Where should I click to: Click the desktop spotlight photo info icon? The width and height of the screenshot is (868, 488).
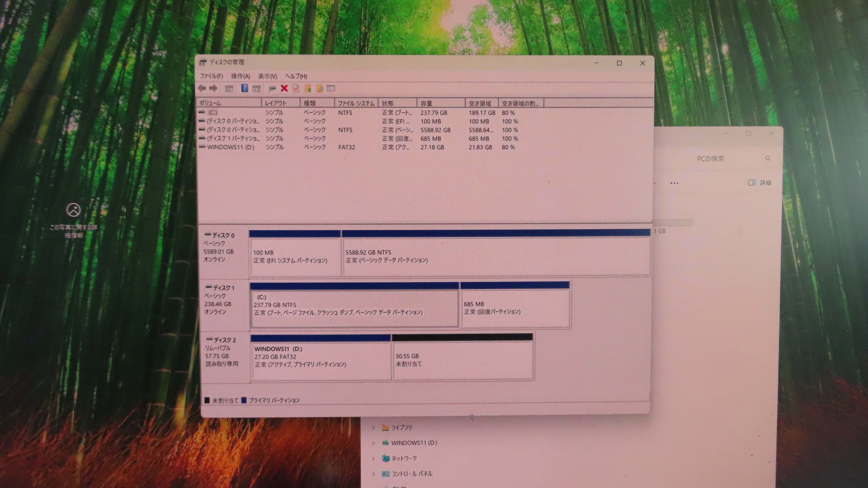74,210
